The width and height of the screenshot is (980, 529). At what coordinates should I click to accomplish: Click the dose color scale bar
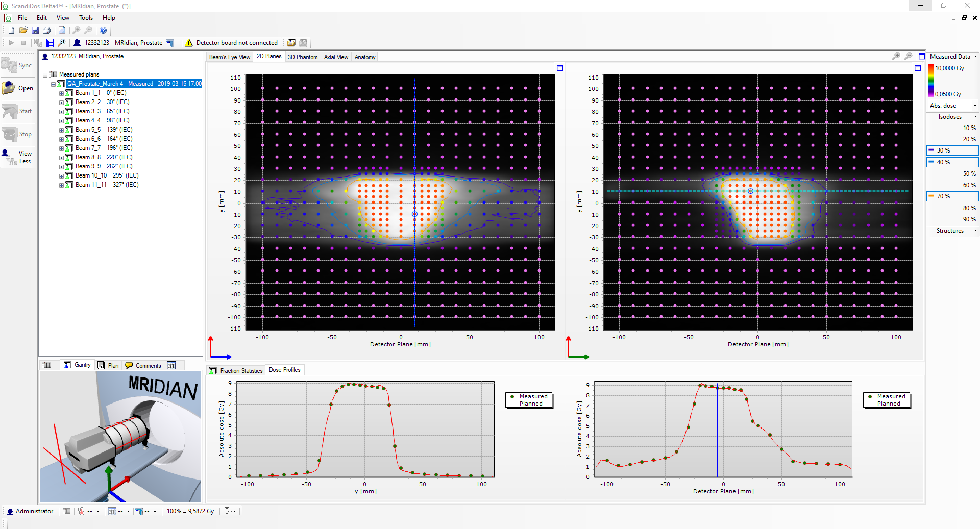coord(930,81)
